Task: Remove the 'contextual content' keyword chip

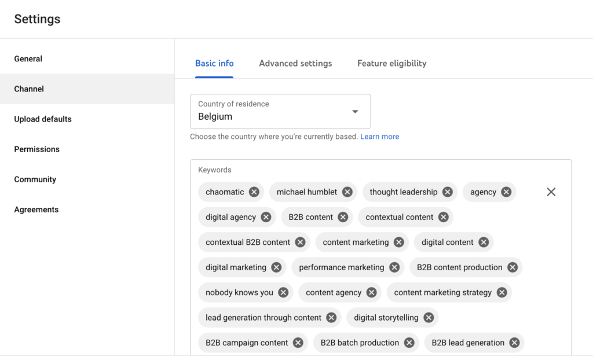Action: click(443, 217)
